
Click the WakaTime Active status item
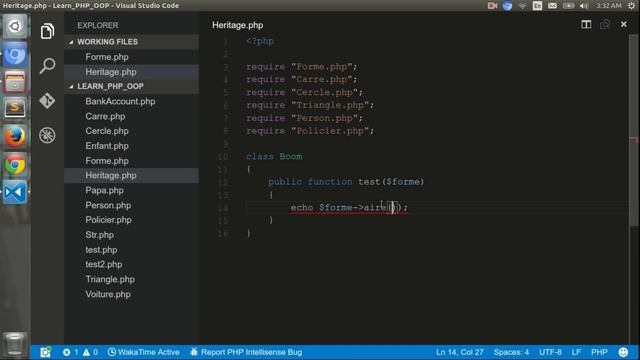point(144,352)
